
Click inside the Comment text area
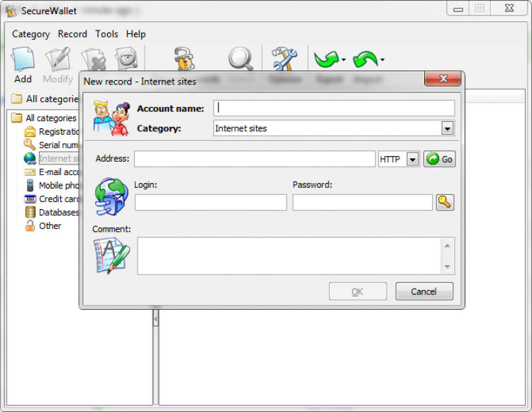click(289, 256)
